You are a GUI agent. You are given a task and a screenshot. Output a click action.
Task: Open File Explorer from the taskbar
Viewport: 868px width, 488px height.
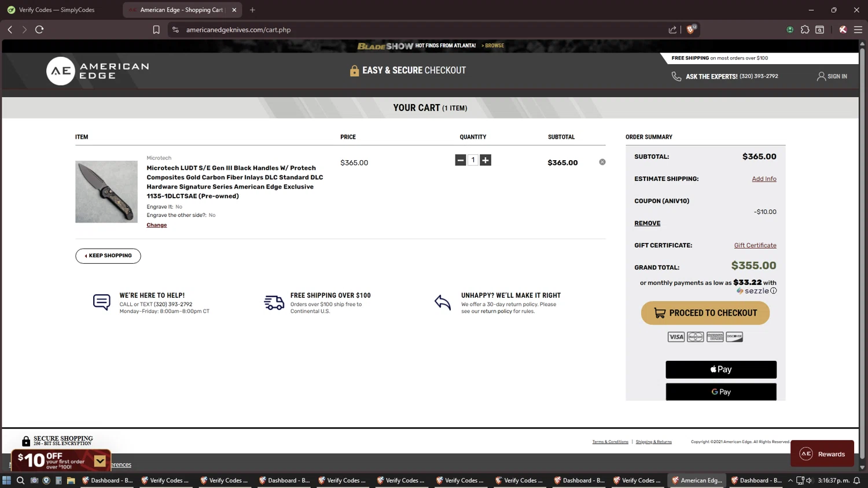click(71, 480)
